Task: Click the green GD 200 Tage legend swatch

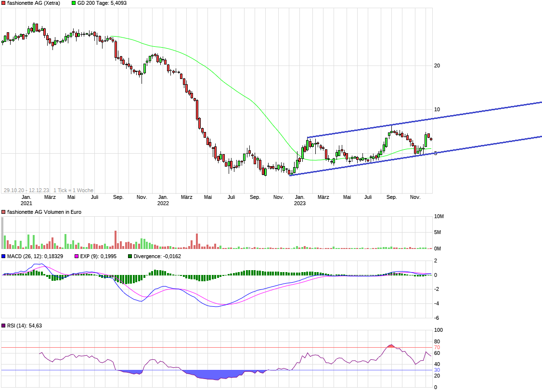Action: (x=74, y=3)
